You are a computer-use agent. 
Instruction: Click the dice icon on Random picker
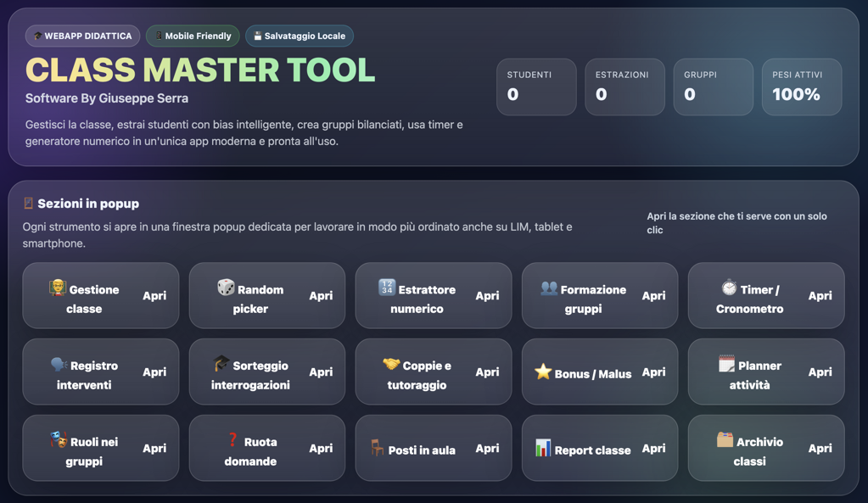pos(226,288)
